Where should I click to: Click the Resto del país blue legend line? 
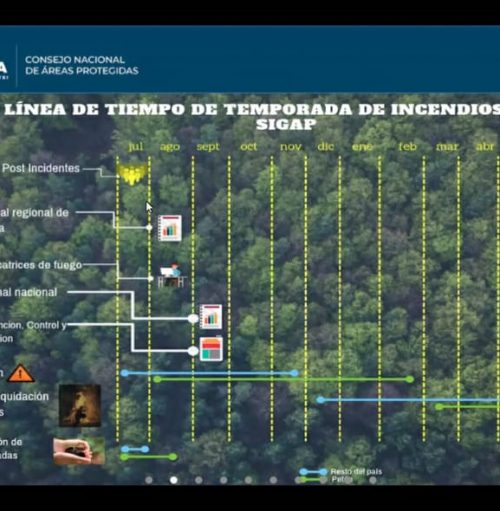click(x=313, y=472)
